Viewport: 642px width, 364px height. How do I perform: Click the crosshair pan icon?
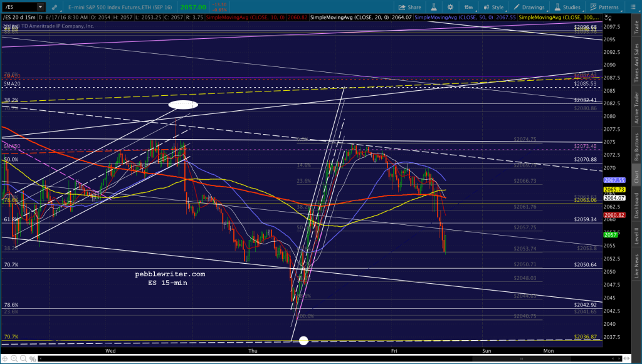tap(5, 359)
